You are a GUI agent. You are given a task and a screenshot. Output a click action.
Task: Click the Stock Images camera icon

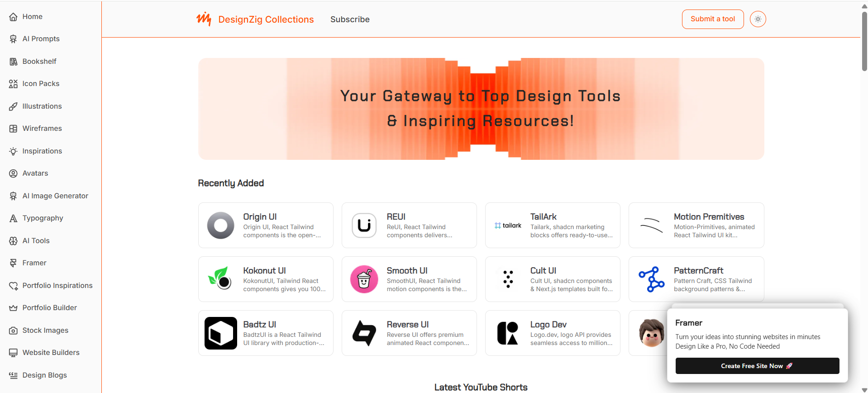point(13,331)
